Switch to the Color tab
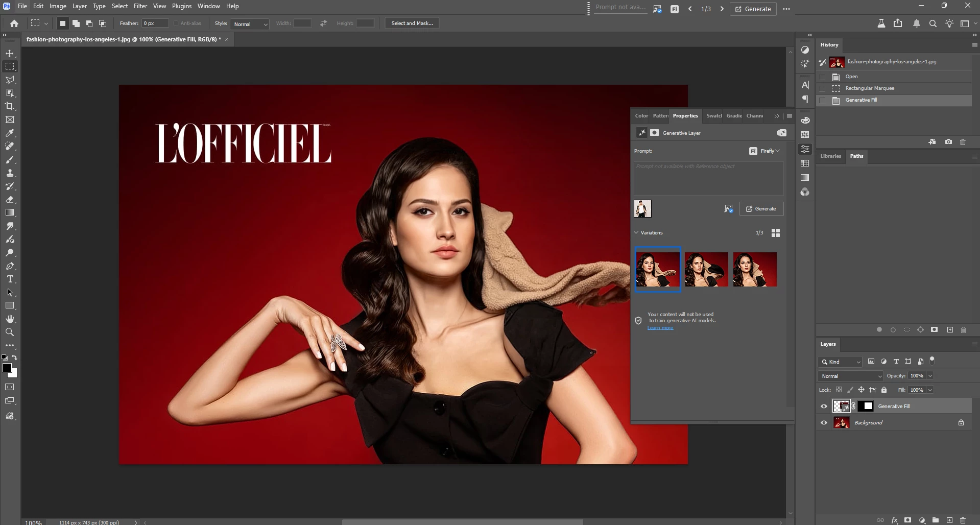Image resolution: width=980 pixels, height=525 pixels. (x=641, y=116)
